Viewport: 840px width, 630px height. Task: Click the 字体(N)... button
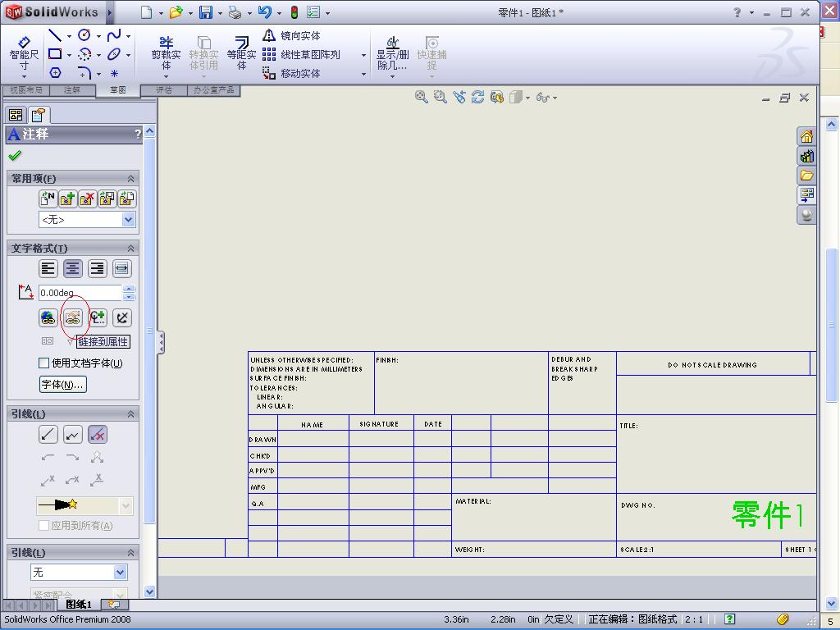tap(62, 384)
